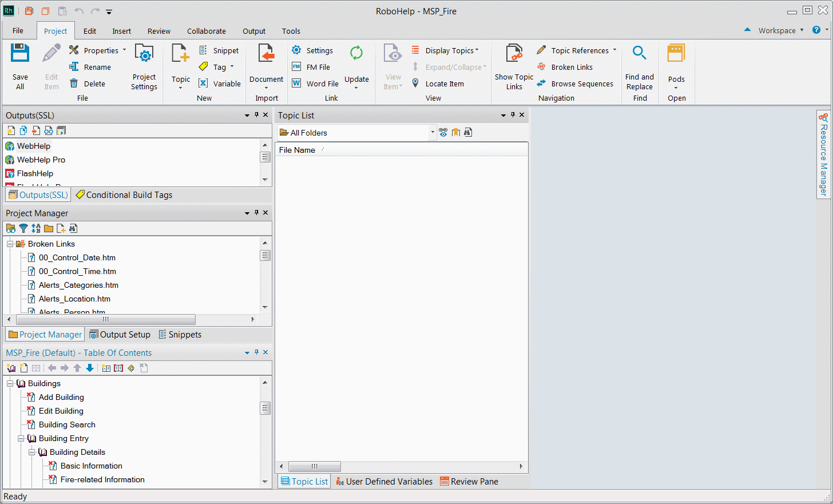Click the Project Manager horizontal scrollbar thumb
The height and width of the screenshot is (504, 833).
point(106,319)
